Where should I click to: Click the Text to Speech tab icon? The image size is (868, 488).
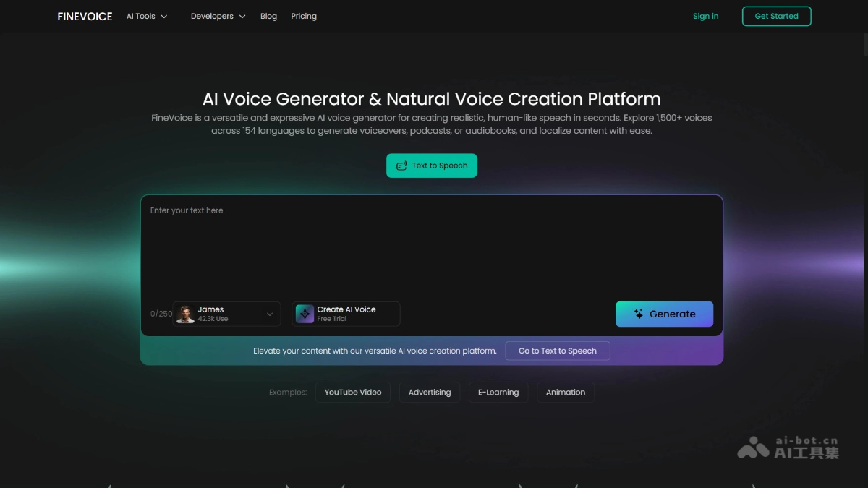(401, 166)
